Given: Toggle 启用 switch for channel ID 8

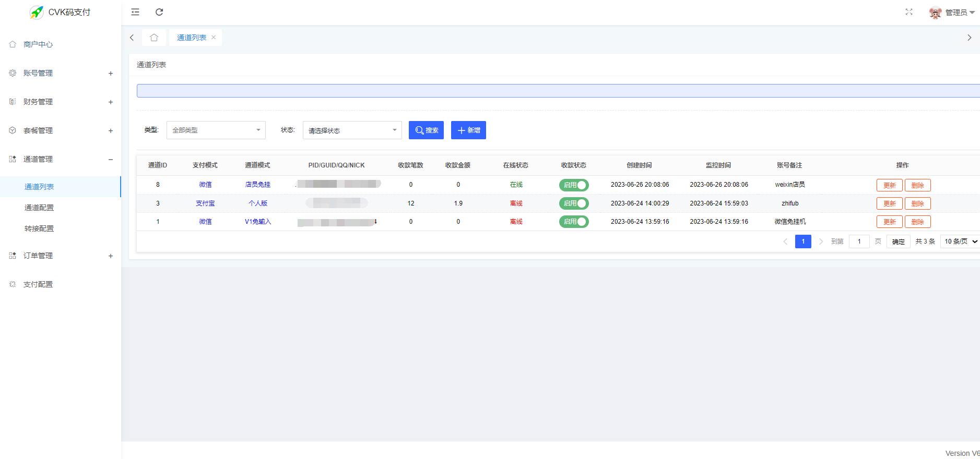Looking at the screenshot, I should tap(573, 185).
